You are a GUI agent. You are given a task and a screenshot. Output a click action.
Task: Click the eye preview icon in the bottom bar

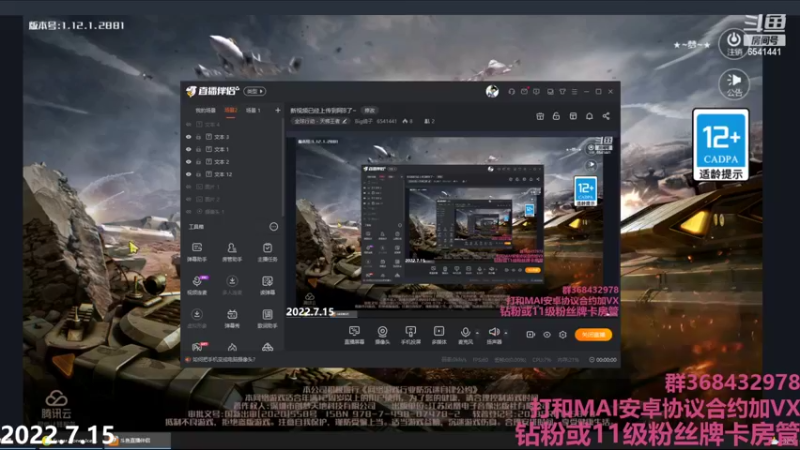[x=546, y=335]
